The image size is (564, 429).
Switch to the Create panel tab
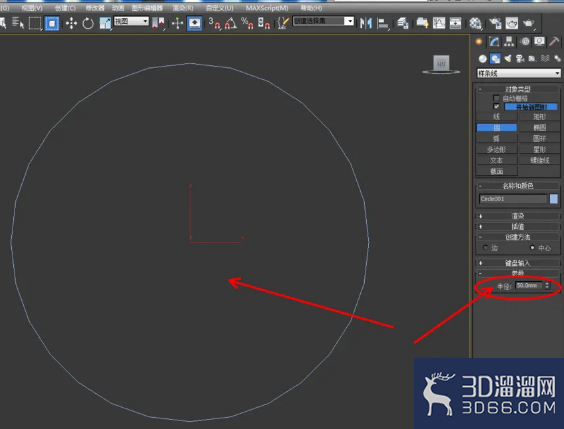click(479, 42)
